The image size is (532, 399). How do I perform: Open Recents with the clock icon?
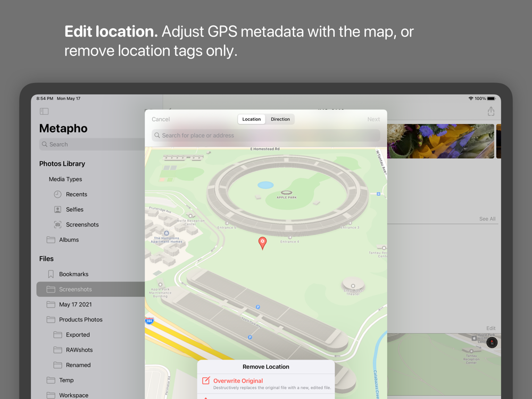point(57,194)
